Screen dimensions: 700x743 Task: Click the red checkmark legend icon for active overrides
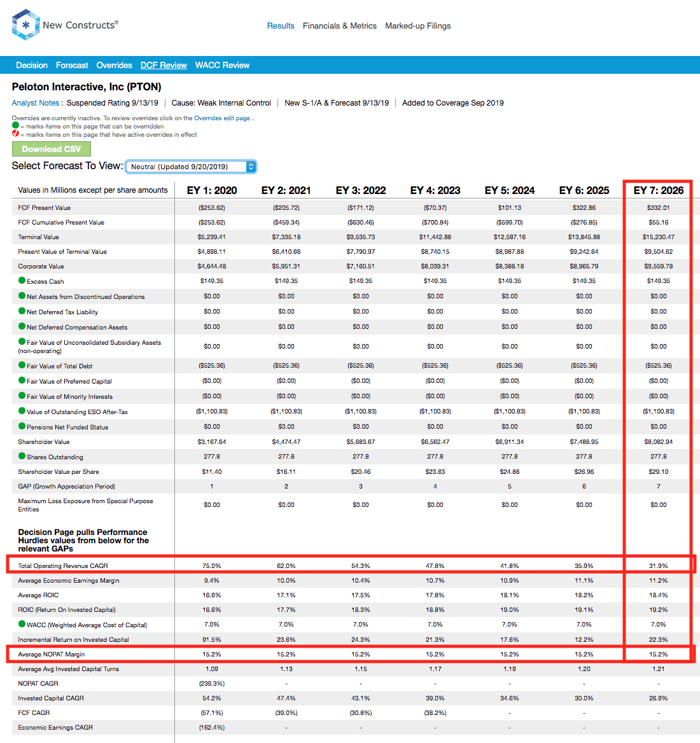(x=16, y=134)
